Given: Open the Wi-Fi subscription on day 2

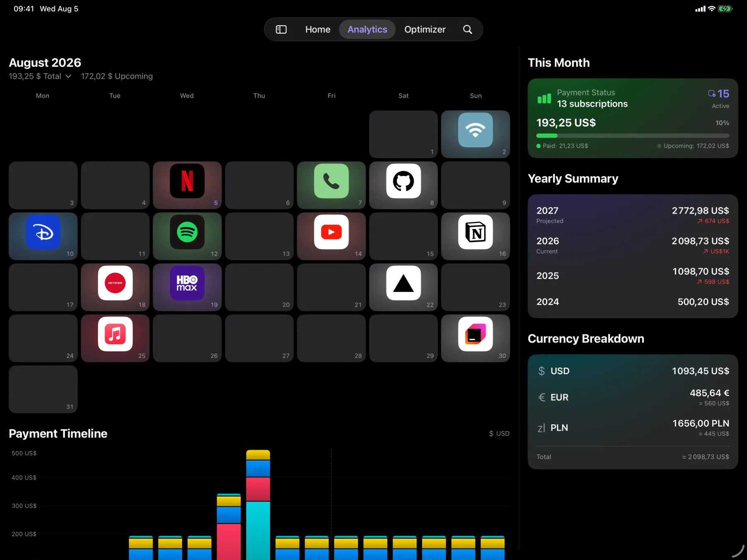Looking at the screenshot, I should 476,130.
